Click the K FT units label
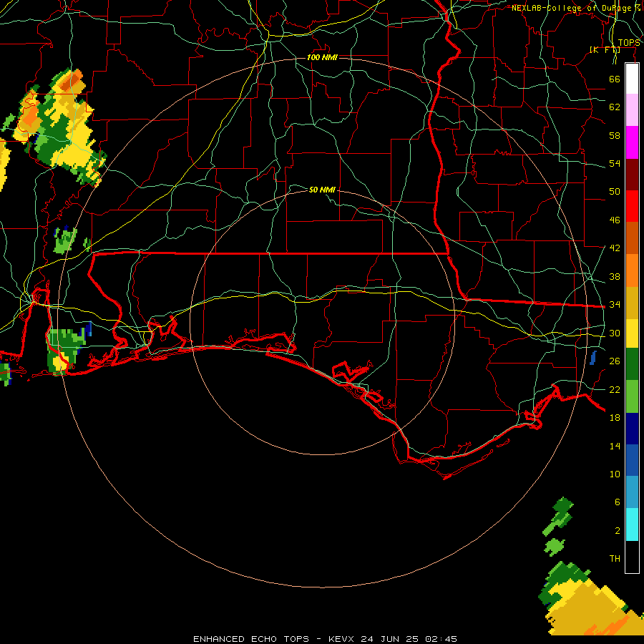Screen dimensions: 644x644 point(605,49)
